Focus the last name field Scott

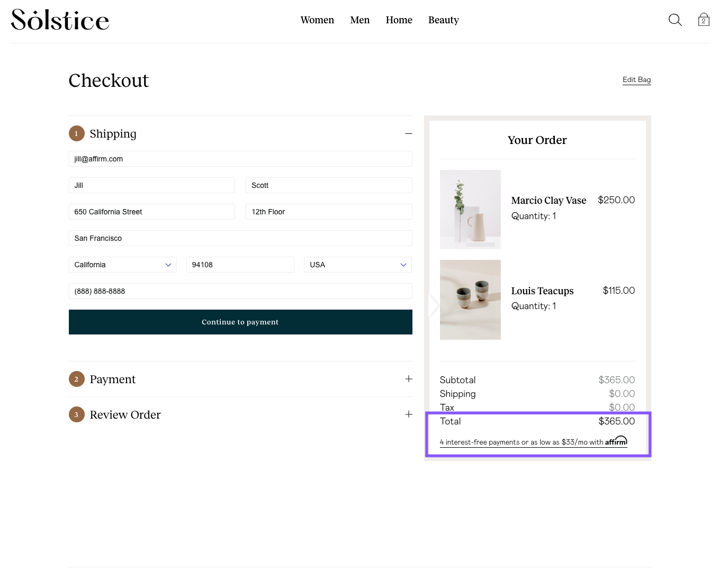click(x=329, y=185)
